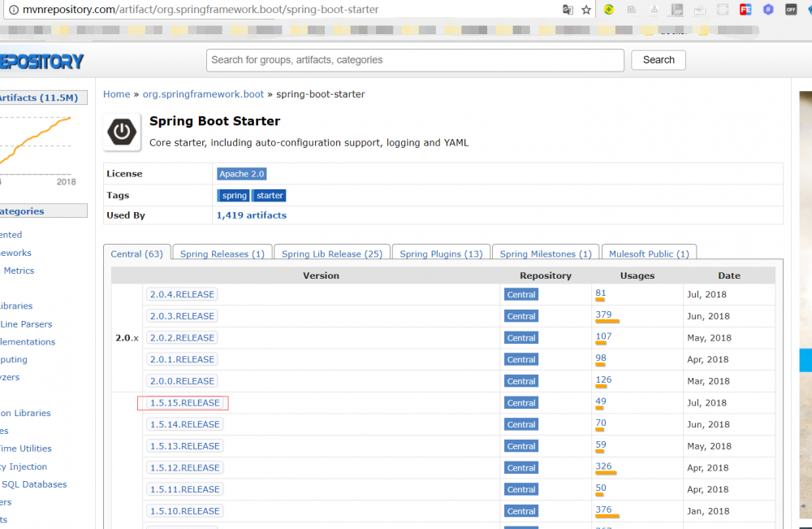Switch to Mulesoft Public (1) tab
This screenshot has height=529, width=812.
click(649, 254)
